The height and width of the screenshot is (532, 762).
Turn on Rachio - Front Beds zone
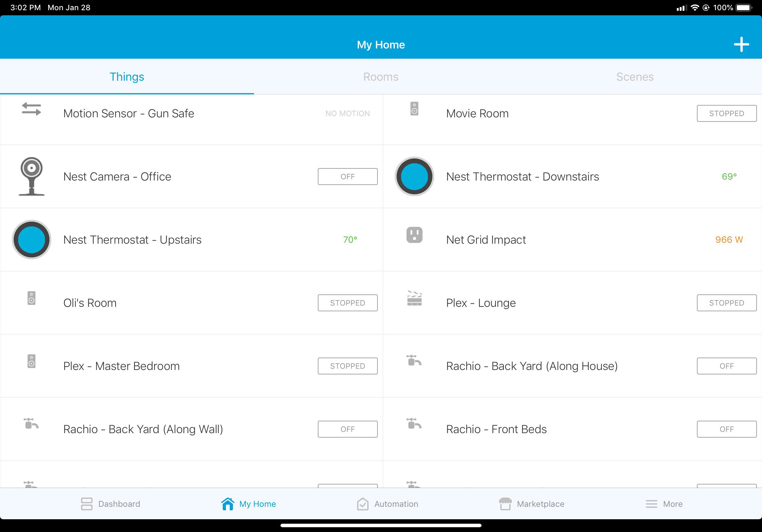pyautogui.click(x=727, y=429)
